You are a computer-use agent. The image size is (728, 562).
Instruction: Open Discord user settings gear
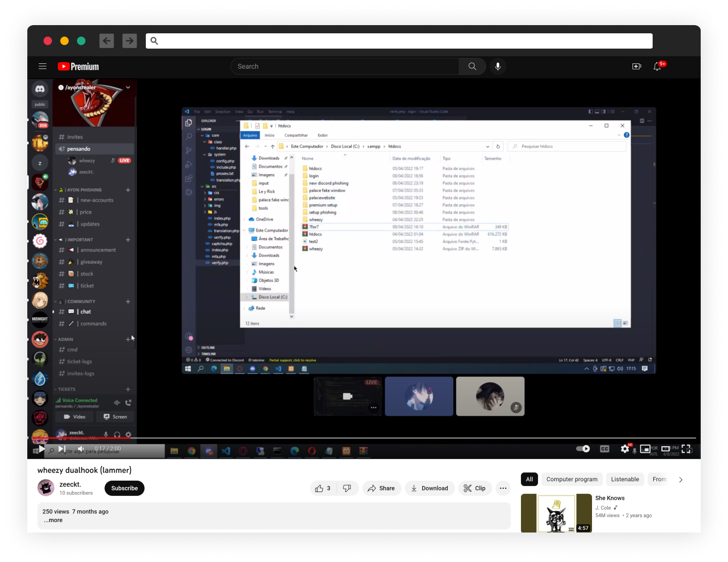tap(128, 435)
